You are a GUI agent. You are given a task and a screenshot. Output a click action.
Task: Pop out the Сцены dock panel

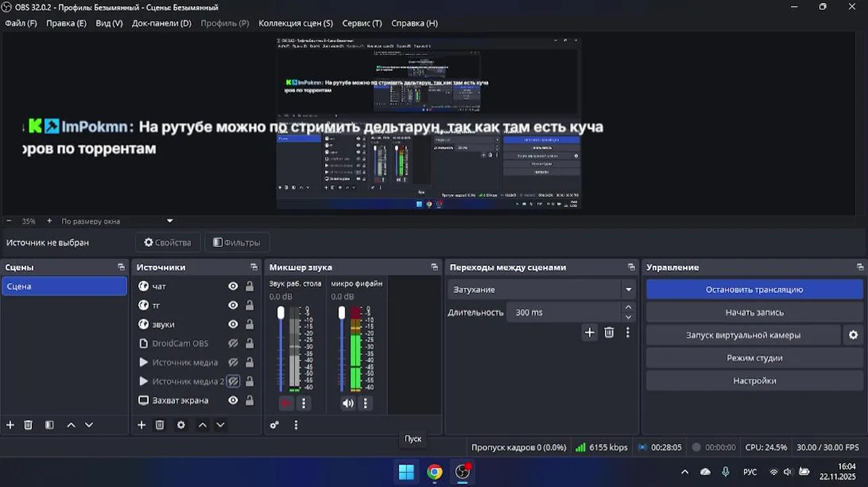click(x=121, y=267)
